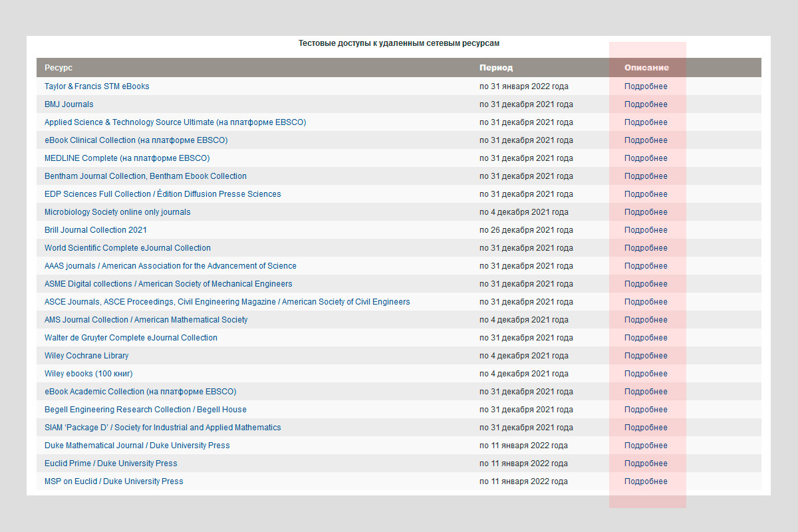Open Duke Mathematical Journal link
798x532 pixels.
pos(137,446)
